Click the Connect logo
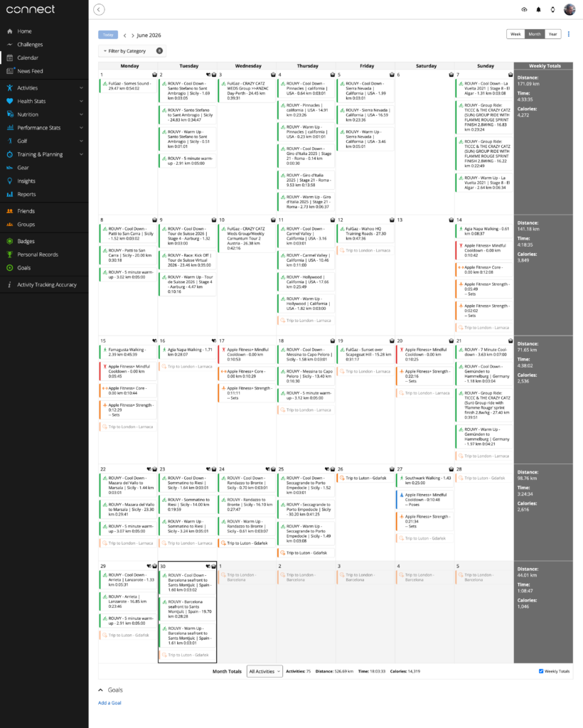 (x=31, y=9)
